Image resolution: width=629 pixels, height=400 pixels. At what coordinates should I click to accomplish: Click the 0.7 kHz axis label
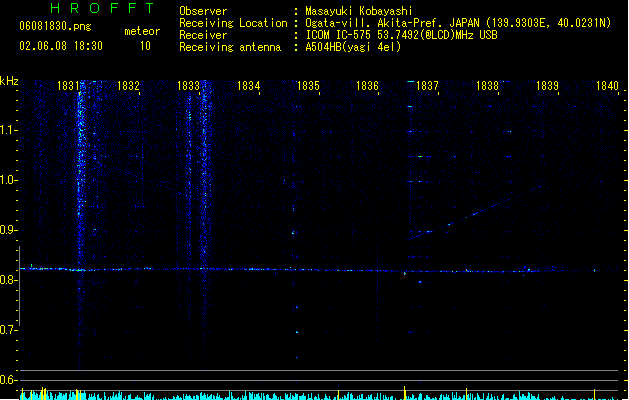click(x=8, y=330)
